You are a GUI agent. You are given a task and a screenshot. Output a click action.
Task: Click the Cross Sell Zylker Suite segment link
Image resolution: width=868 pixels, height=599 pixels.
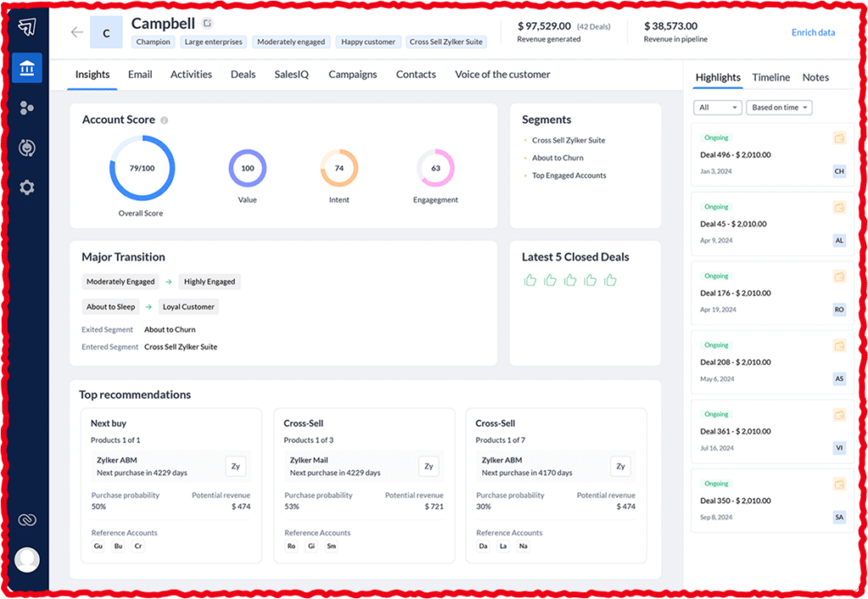(568, 141)
